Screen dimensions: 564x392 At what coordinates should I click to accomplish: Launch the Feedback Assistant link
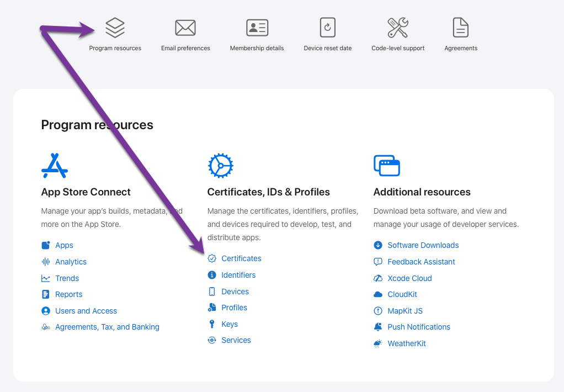421,262
